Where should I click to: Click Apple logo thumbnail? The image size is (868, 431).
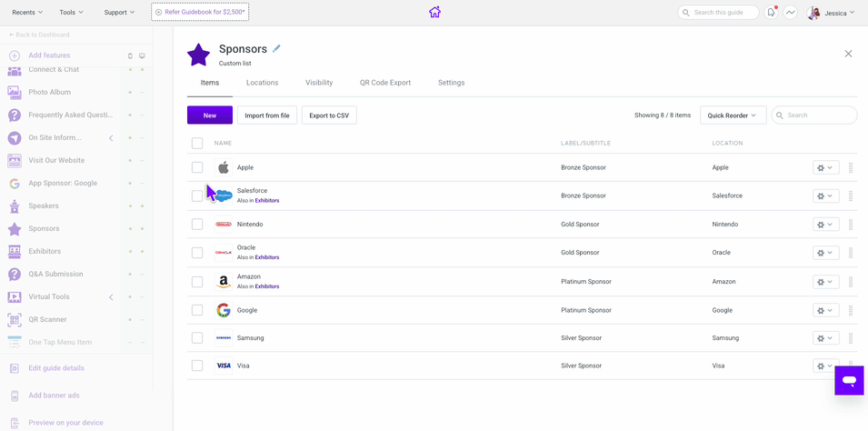224,167
